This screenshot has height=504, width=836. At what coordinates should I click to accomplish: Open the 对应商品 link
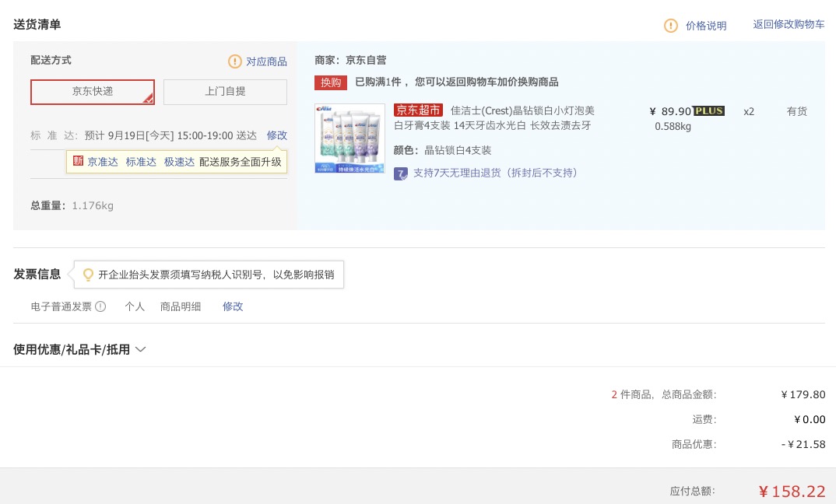[266, 61]
